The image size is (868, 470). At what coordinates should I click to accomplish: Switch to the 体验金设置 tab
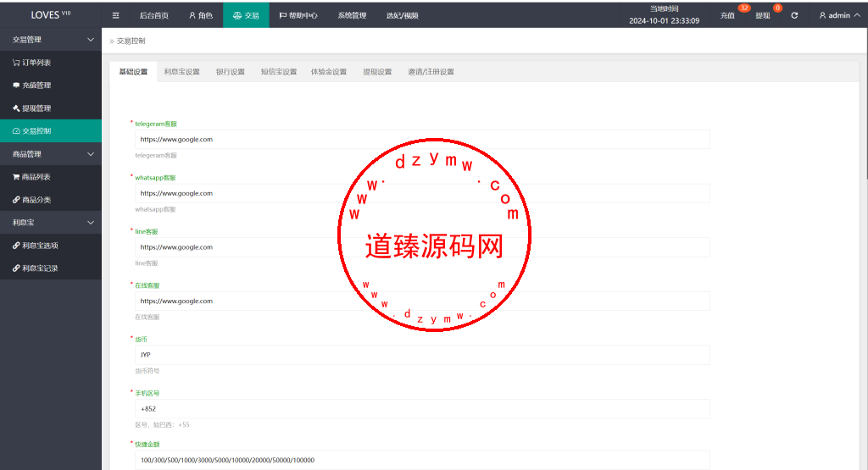click(x=328, y=72)
